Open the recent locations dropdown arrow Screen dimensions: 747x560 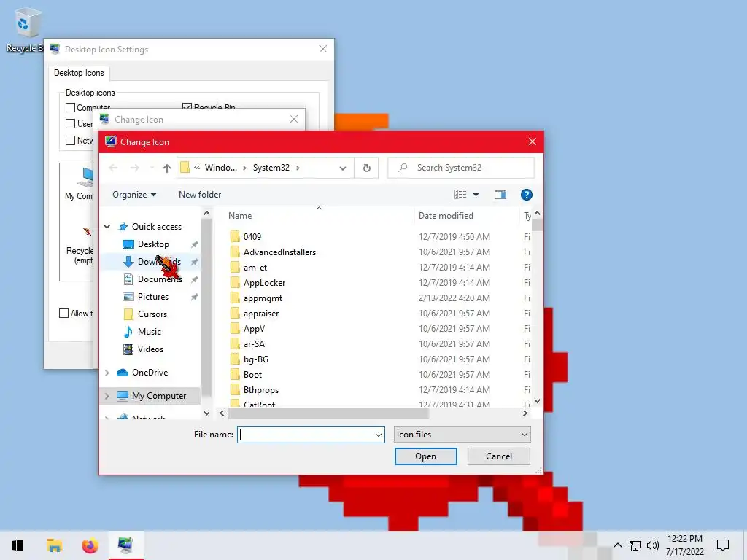pyautogui.click(x=152, y=168)
